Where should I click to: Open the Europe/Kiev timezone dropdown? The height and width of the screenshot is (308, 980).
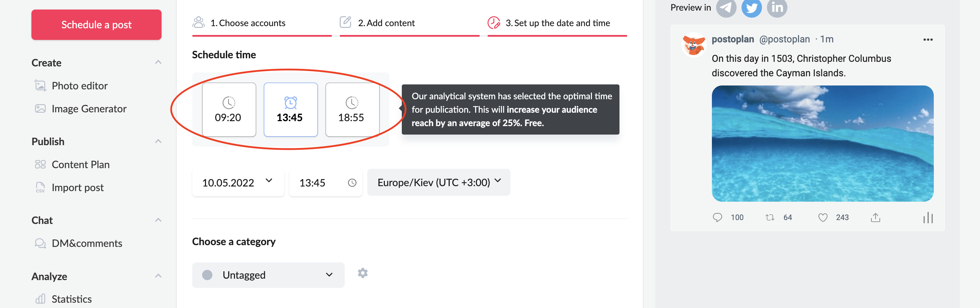coord(438,182)
